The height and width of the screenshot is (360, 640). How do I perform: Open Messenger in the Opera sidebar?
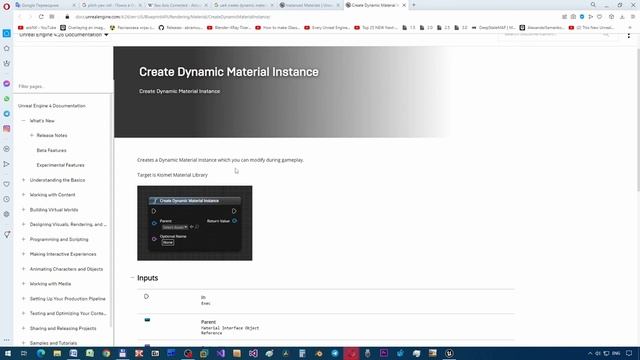(x=7, y=84)
